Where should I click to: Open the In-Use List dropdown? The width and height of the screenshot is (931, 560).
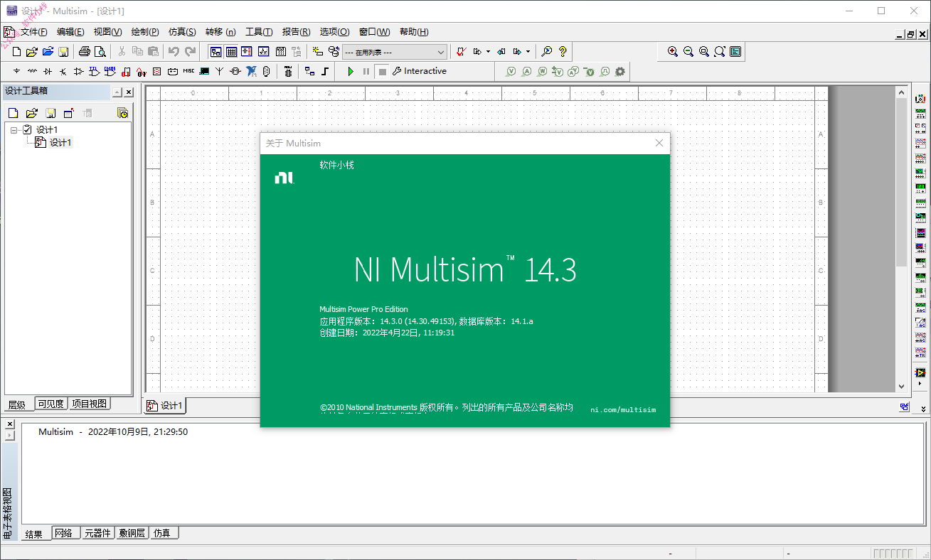395,52
